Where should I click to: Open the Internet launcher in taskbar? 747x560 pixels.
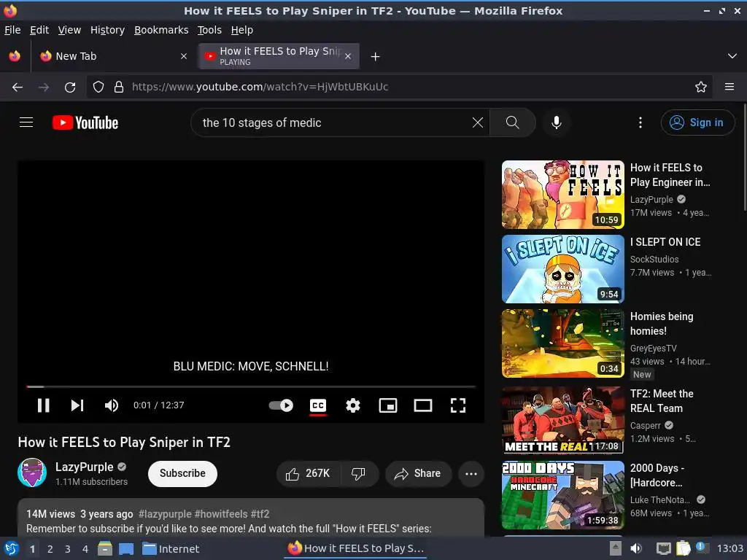(x=171, y=549)
